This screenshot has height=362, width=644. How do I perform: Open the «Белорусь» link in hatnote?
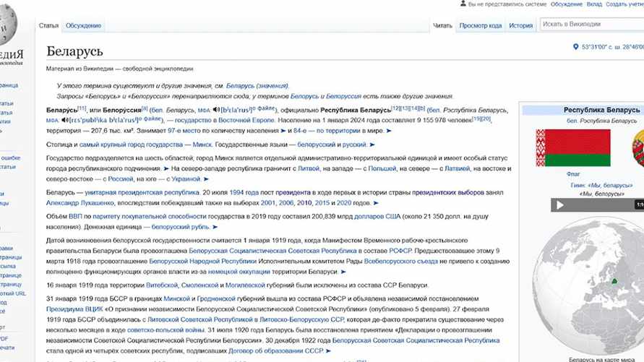pyautogui.click(x=304, y=96)
